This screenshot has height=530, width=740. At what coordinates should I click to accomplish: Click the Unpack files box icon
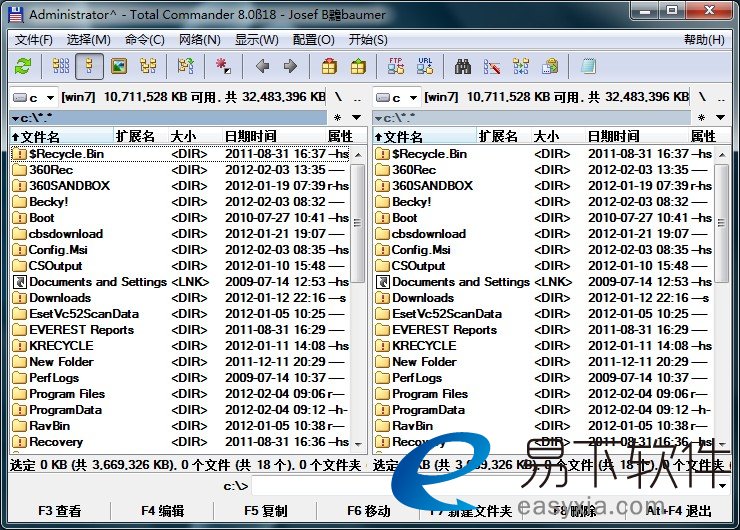pyautogui.click(x=358, y=66)
